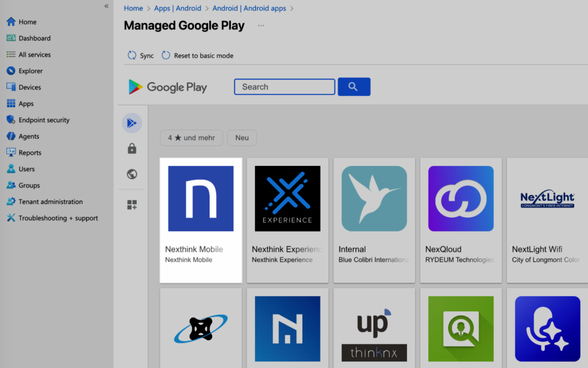Toggle the '4 ★ und mehr' filter

191,138
